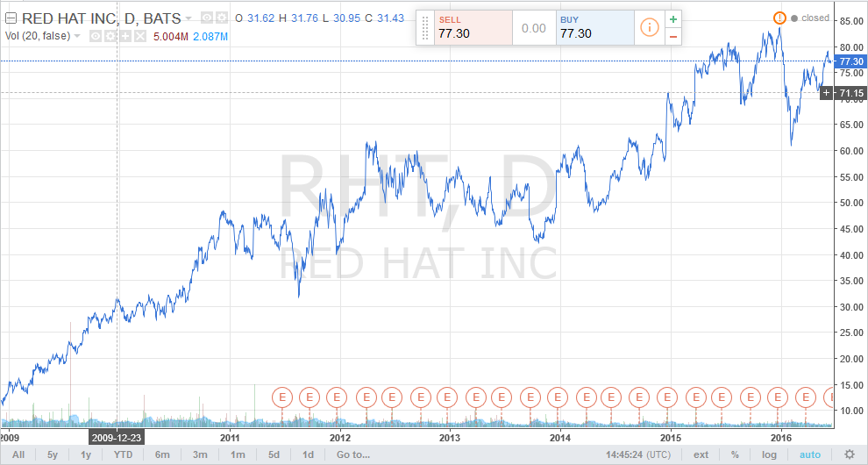Open the Vol indicator gear settings
868x465 pixels.
[x=110, y=36]
